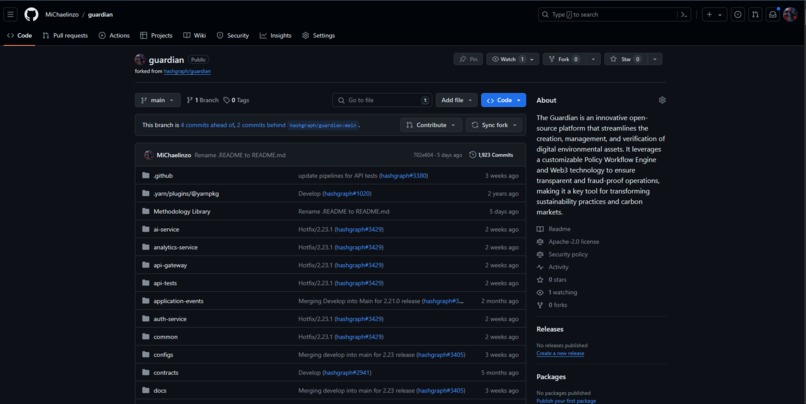Go to GitHub home via Octocat logo
This screenshot has width=806, height=404.
(31, 14)
